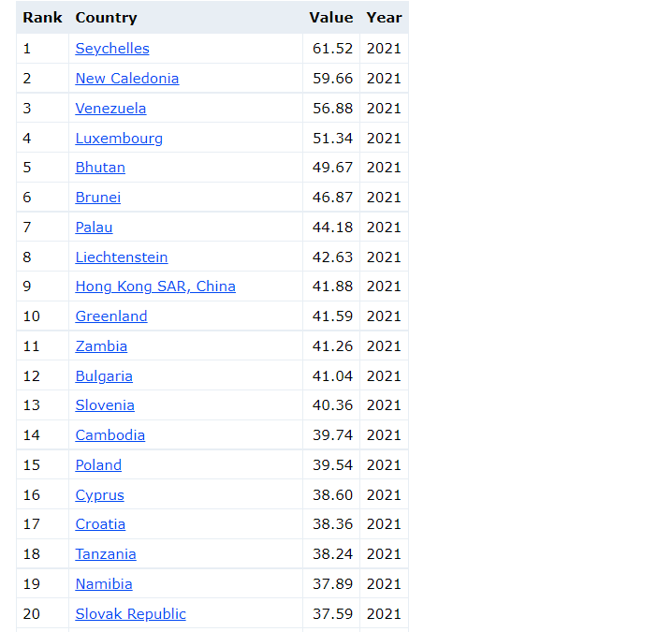Select the Cambodia link

(110, 435)
